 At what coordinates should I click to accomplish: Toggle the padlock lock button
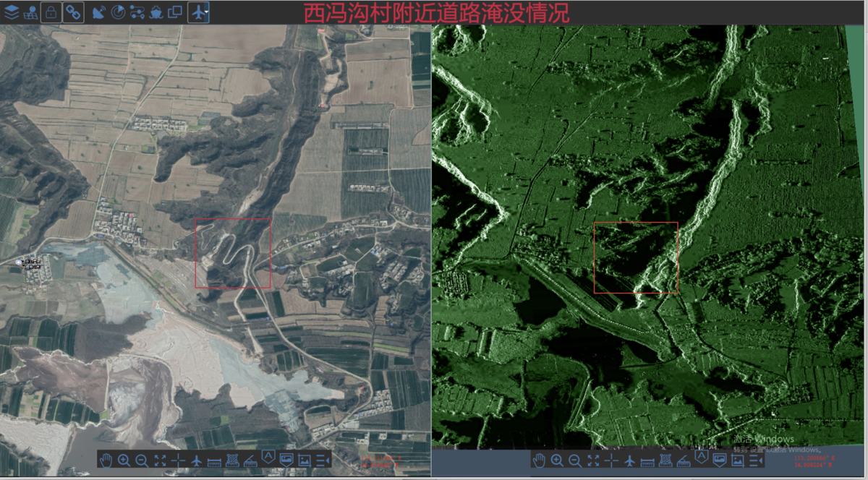(x=51, y=12)
